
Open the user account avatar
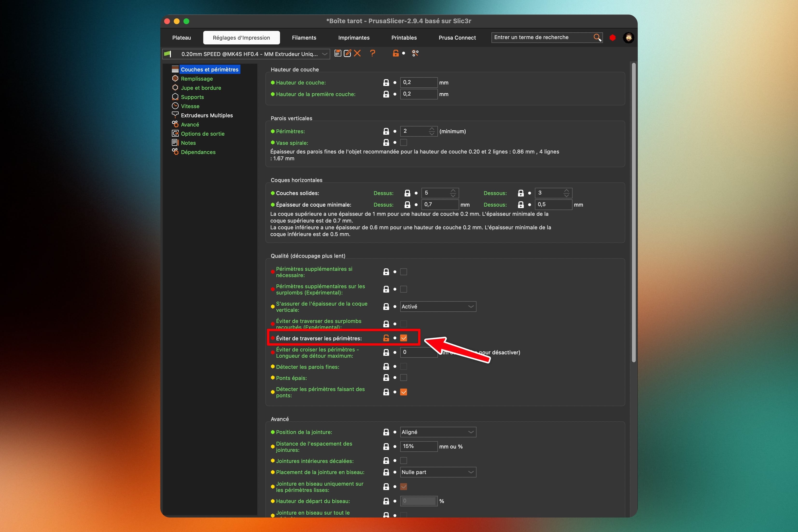tap(628, 38)
